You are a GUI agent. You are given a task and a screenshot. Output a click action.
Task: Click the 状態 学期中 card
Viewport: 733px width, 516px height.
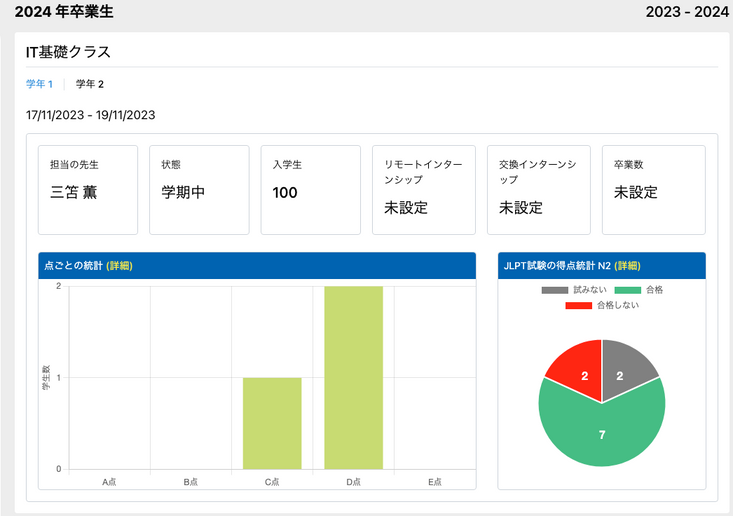199,190
